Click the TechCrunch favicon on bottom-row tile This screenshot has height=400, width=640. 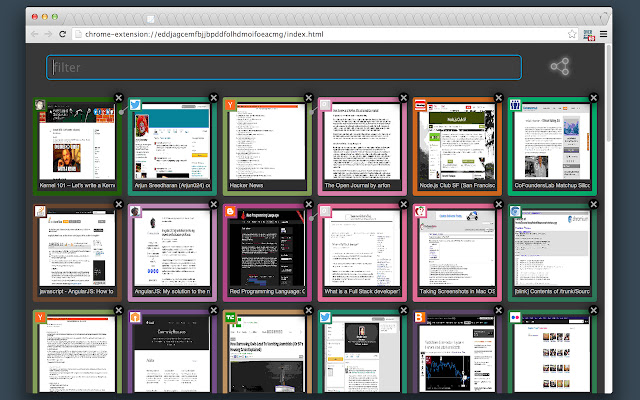(230, 317)
